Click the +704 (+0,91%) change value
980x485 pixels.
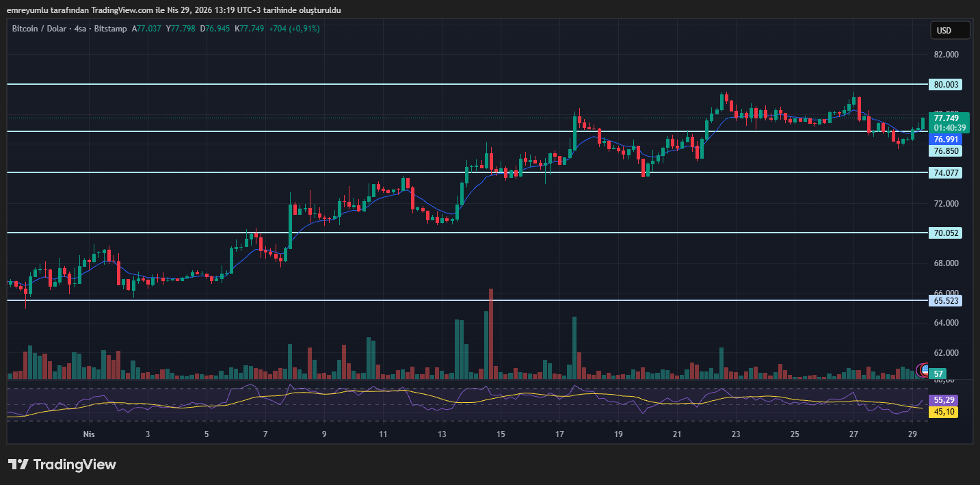pyautogui.click(x=295, y=29)
